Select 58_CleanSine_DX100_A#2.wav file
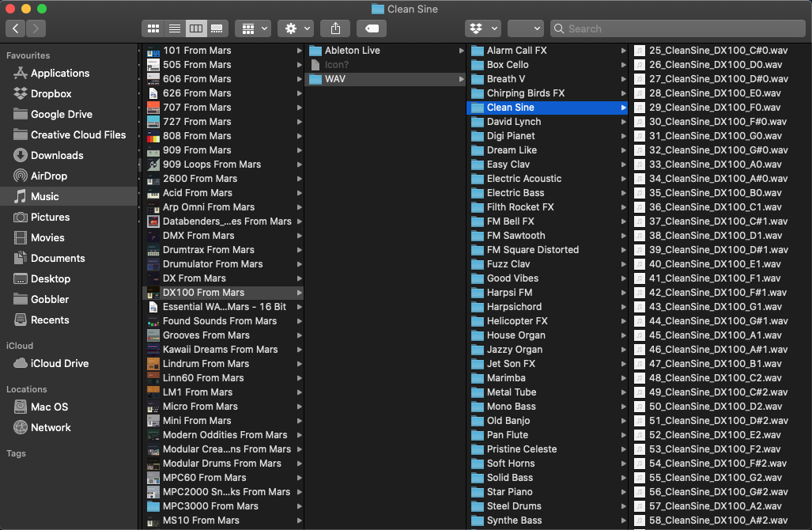Image resolution: width=812 pixels, height=530 pixels. pos(721,521)
